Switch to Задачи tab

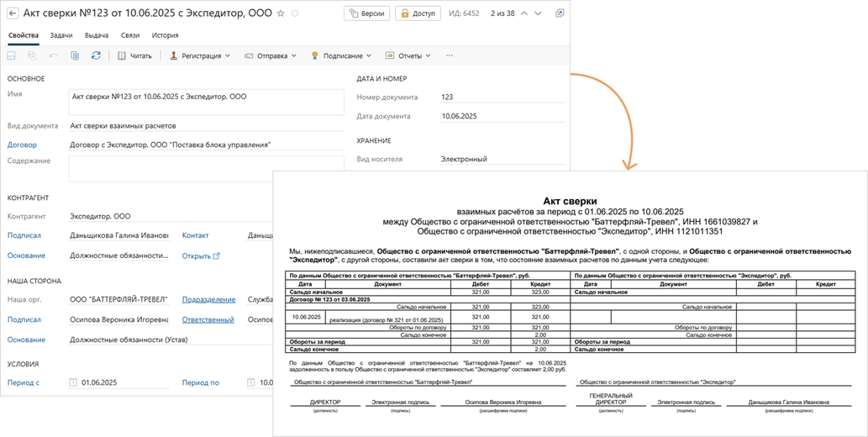click(x=61, y=35)
